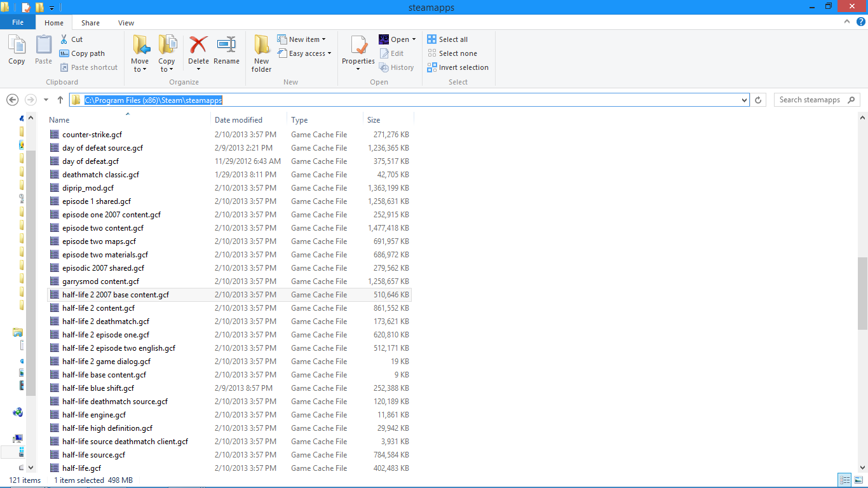This screenshot has width=868, height=488.
Task: Click the file list scrollbar down arrow
Action: point(862,467)
